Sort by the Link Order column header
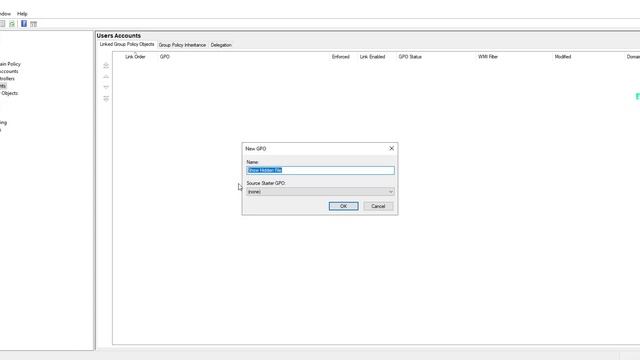Screen dimensions: 640x360 click(135, 57)
